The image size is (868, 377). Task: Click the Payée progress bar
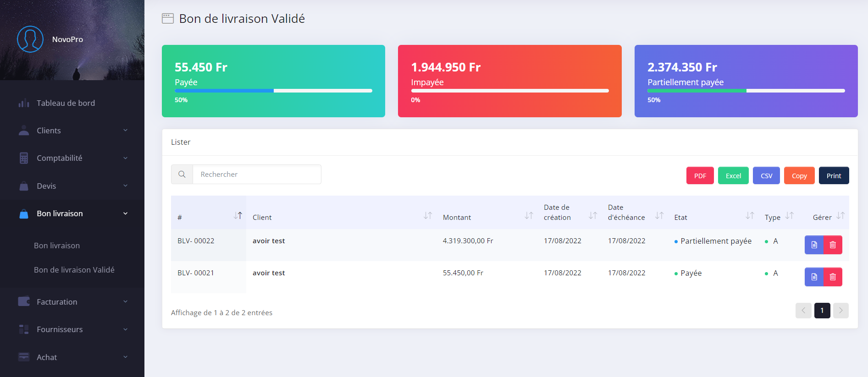(x=273, y=91)
